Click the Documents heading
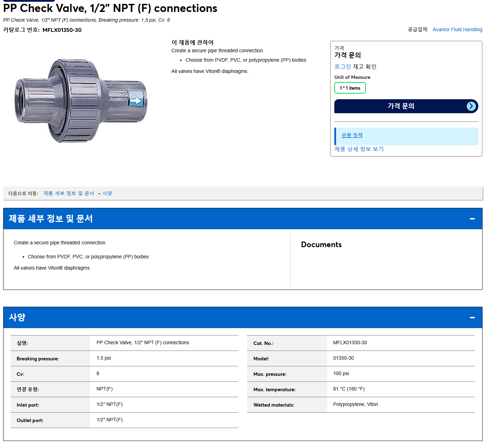485x448 pixels. [321, 245]
